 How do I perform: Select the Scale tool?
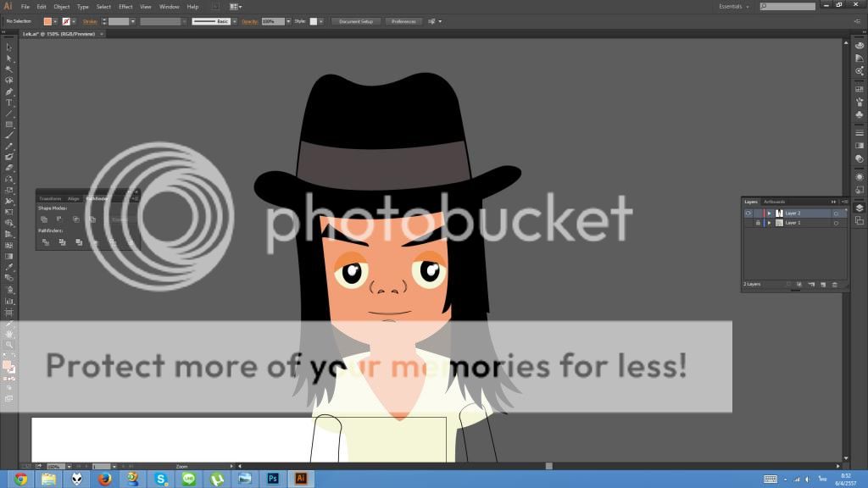[8, 191]
